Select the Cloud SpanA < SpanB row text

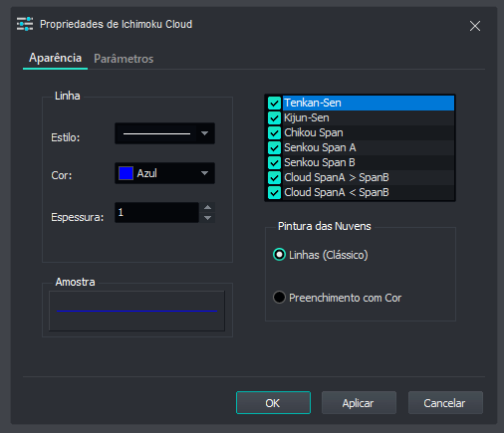pyautogui.click(x=337, y=192)
